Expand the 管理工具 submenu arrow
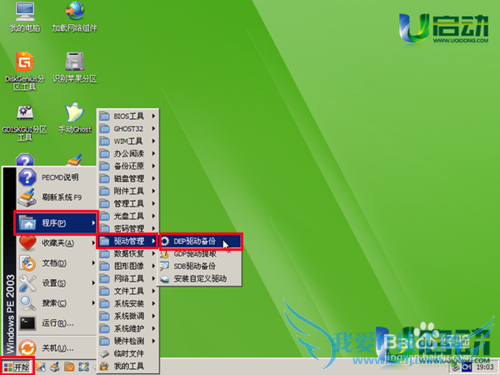500x375 pixels. click(153, 203)
